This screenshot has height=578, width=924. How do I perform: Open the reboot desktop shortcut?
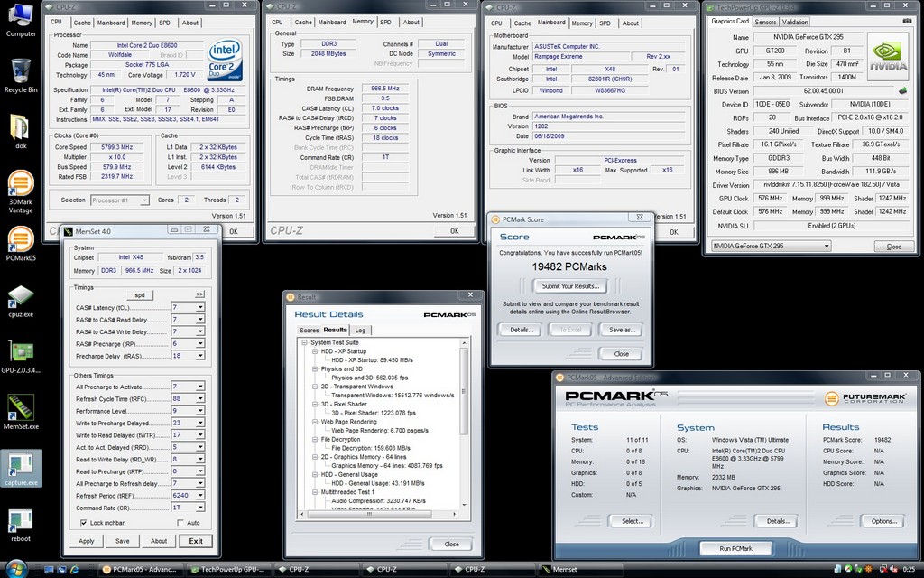[21, 525]
